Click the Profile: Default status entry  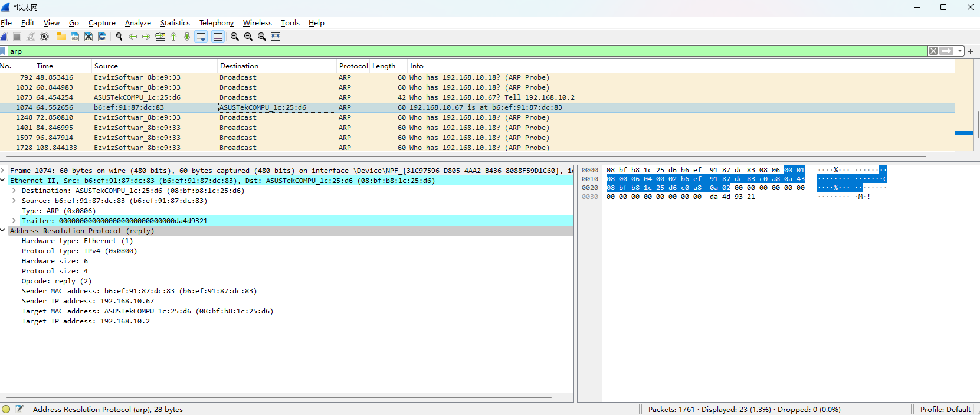(x=945, y=409)
